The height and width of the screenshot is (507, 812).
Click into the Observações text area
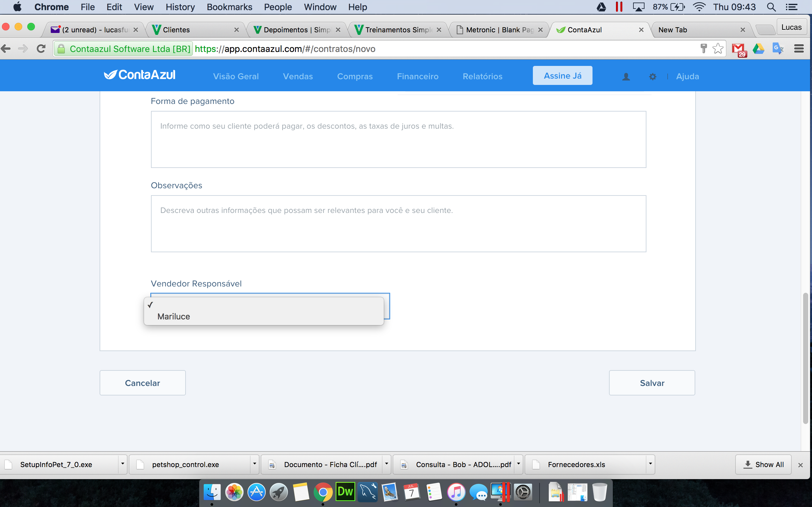coord(398,224)
